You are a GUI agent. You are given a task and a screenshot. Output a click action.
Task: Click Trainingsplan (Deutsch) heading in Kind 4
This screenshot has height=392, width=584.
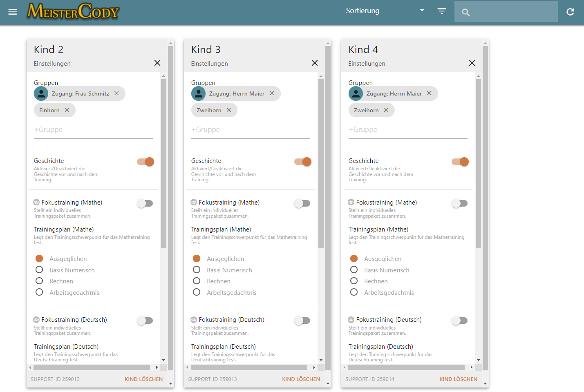pyautogui.click(x=381, y=347)
